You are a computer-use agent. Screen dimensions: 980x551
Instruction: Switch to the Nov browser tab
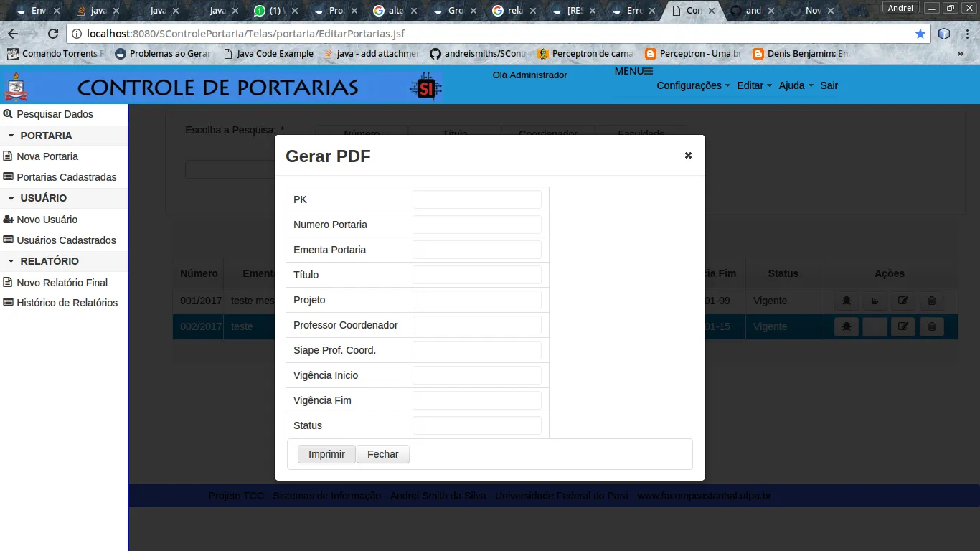coord(811,11)
